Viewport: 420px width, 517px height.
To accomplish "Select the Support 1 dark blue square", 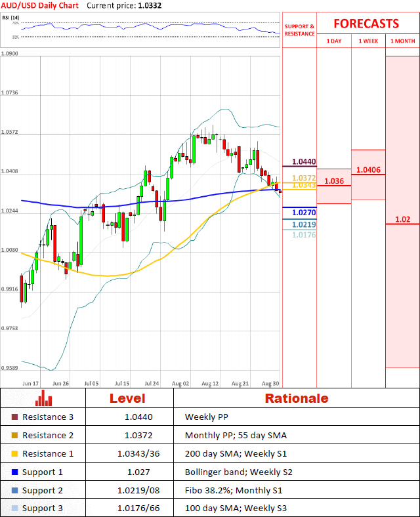I will (15, 472).
